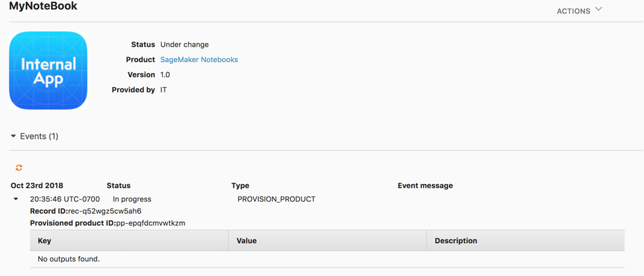The height and width of the screenshot is (276, 644).
Task: Click the Under change status value
Action: pyautogui.click(x=184, y=44)
